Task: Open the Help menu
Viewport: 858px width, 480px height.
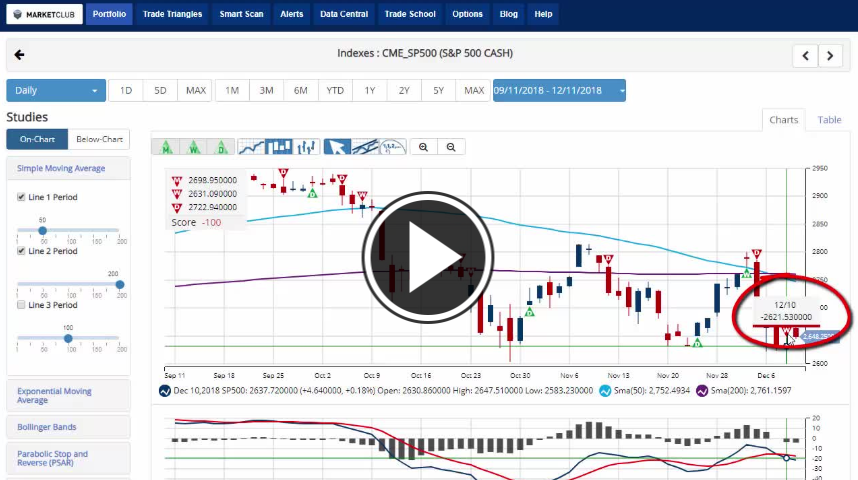Action: 543,14
